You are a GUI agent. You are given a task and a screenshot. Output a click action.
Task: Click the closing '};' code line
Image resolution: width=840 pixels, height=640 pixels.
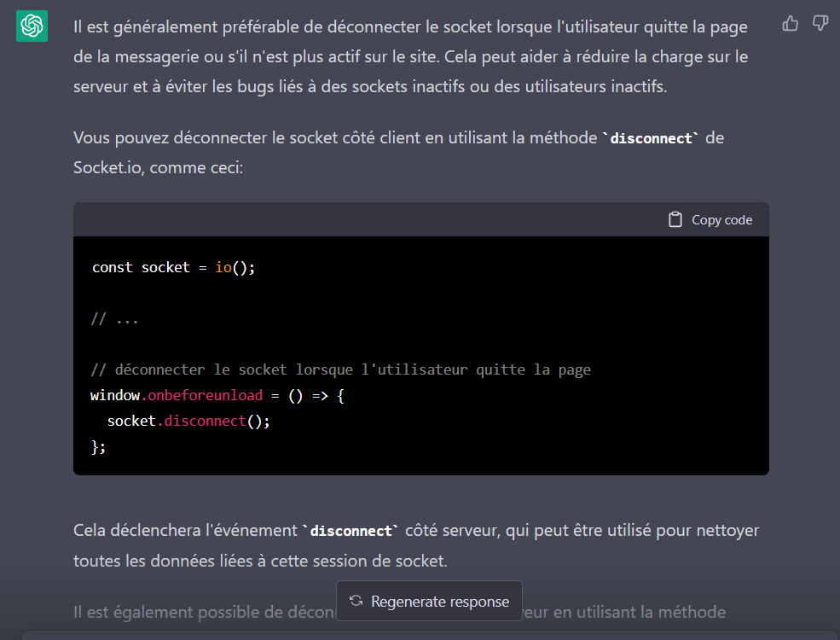[98, 447]
